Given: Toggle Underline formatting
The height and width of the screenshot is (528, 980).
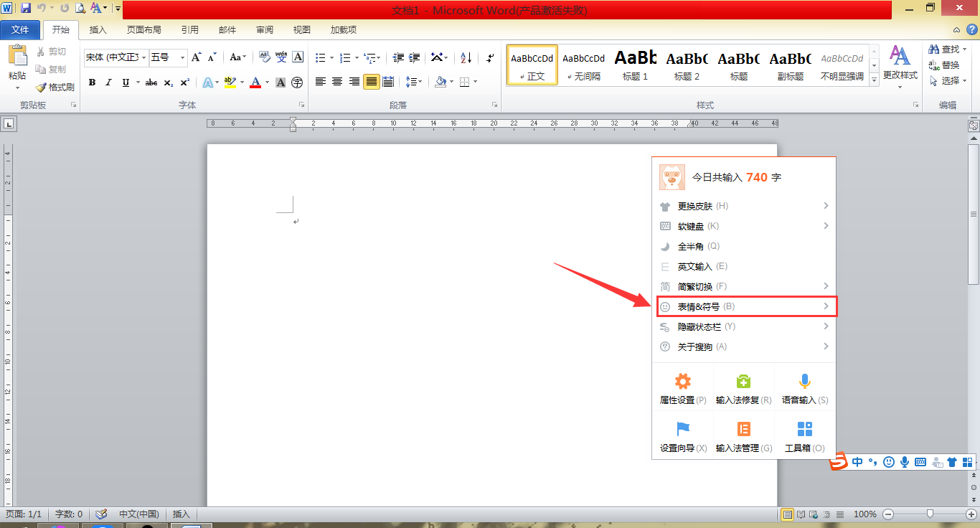Looking at the screenshot, I should (126, 82).
